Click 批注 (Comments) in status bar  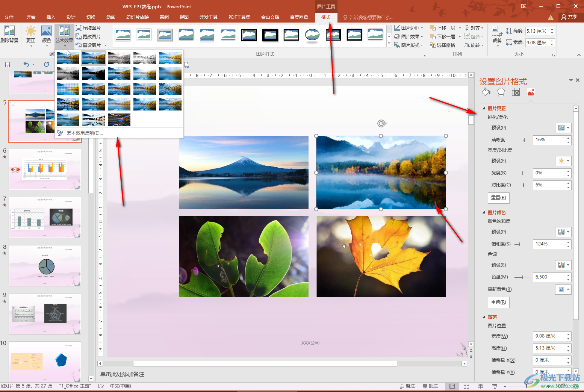tap(430, 386)
